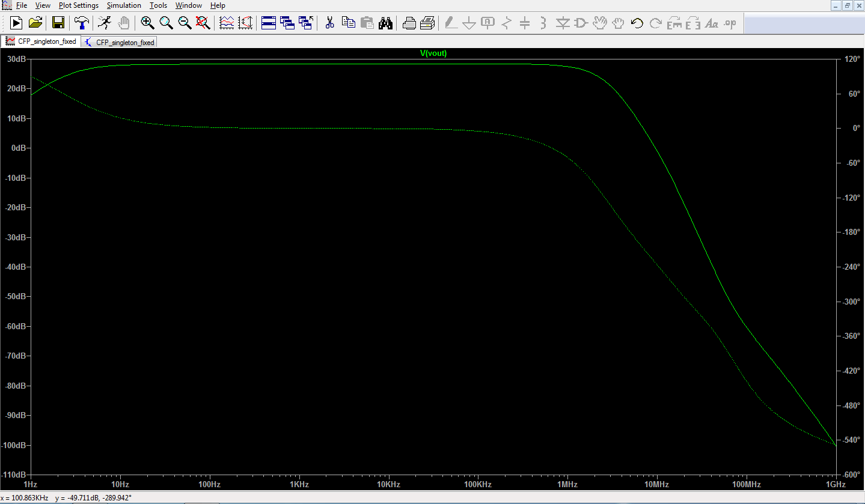Open the View menu
Viewport: 865px width, 504px height.
43,5
